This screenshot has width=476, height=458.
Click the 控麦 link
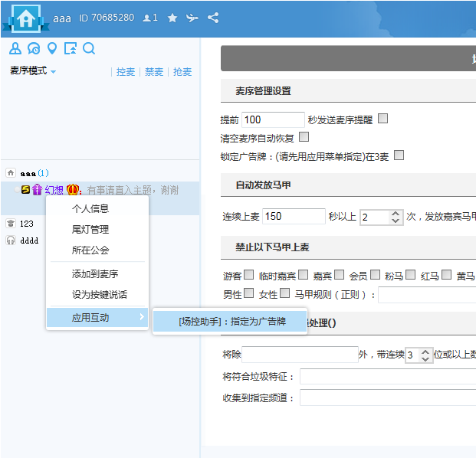click(126, 72)
